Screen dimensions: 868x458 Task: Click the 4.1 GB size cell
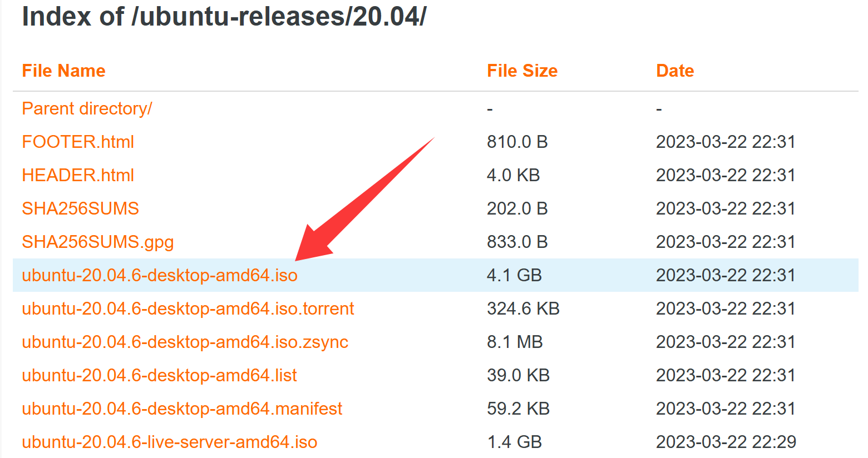[x=514, y=275]
